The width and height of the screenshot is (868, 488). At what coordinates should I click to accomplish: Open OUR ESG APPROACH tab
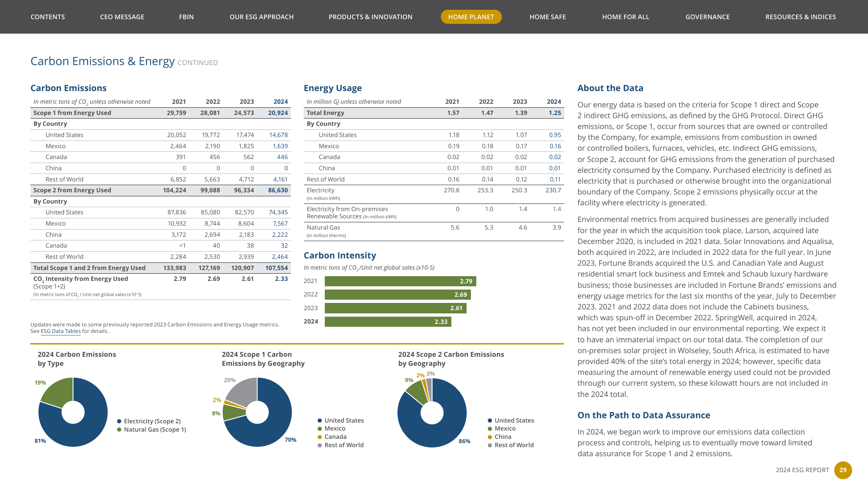[261, 17]
